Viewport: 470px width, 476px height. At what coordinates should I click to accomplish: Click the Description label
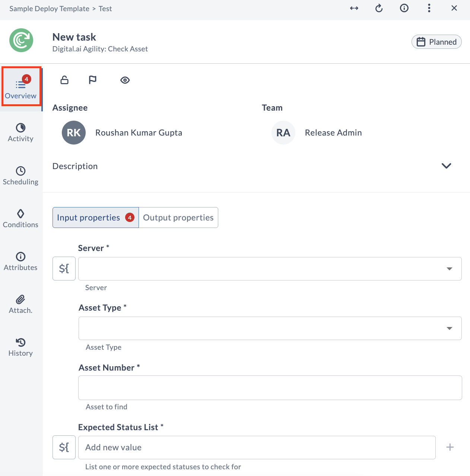point(75,166)
